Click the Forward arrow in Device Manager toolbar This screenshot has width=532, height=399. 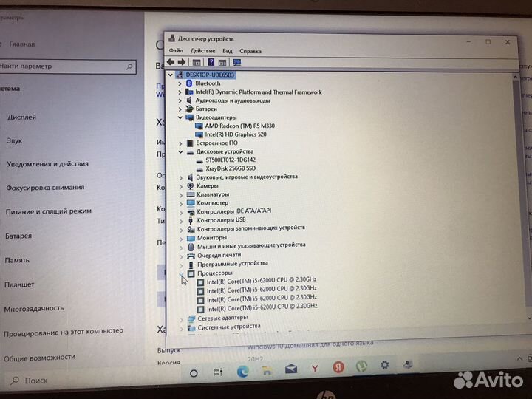(x=182, y=62)
